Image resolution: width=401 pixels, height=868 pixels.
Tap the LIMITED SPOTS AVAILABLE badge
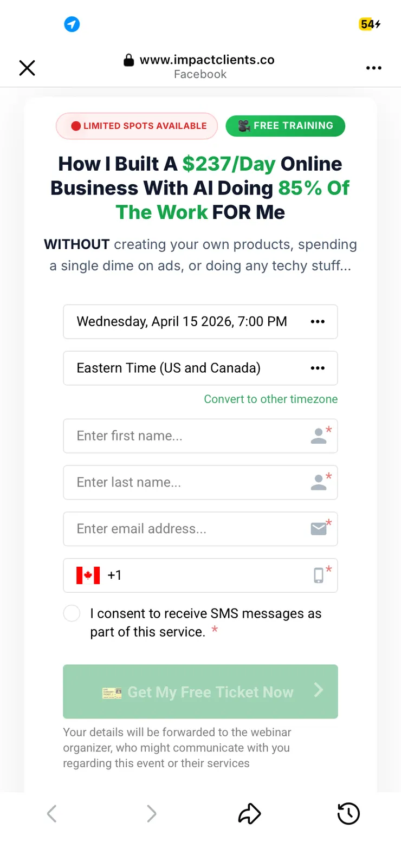137,126
